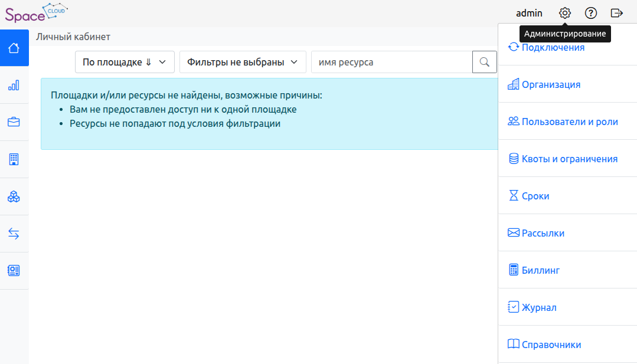The height and width of the screenshot is (364, 637).
Task: Open the 'Фильтры не выбраны' dropdown
Action: pyautogui.click(x=242, y=62)
